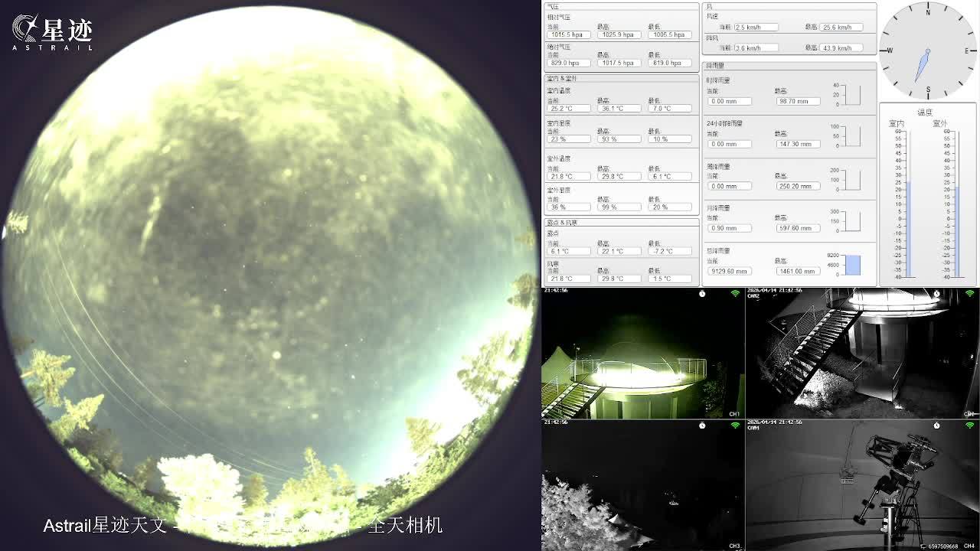Select wind speed current 2.5 km/h
Image resolution: width=980 pixels, height=551 pixels.
coord(756,27)
